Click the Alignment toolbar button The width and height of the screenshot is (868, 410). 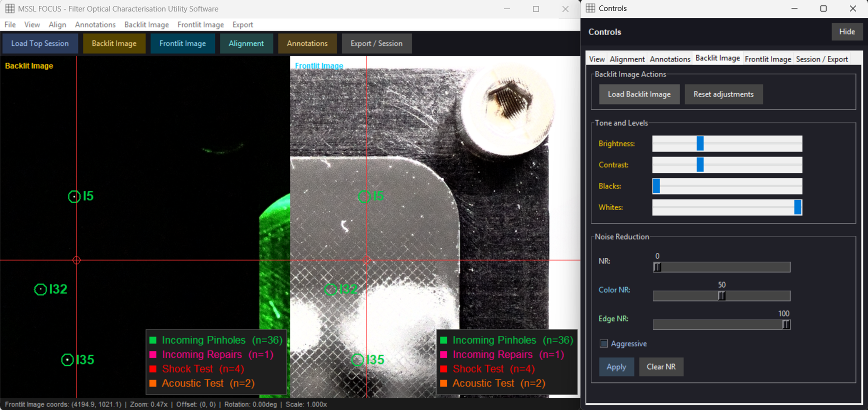246,43
